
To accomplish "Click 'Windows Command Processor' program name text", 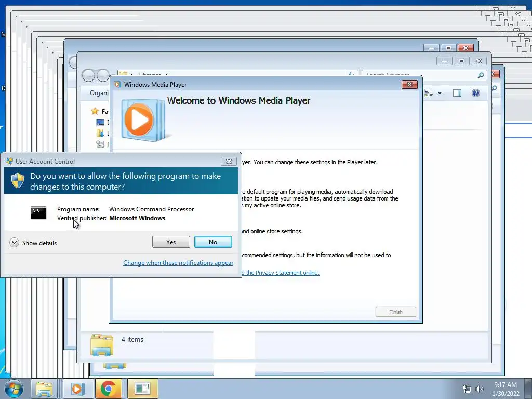I will tap(151, 209).
